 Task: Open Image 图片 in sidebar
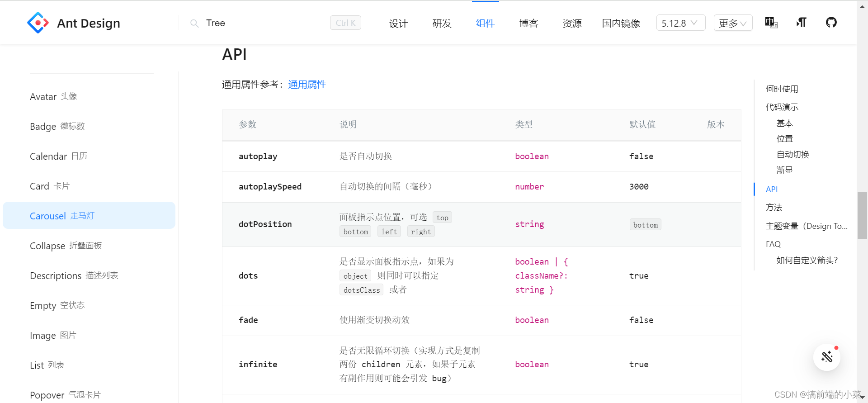[x=89, y=335]
